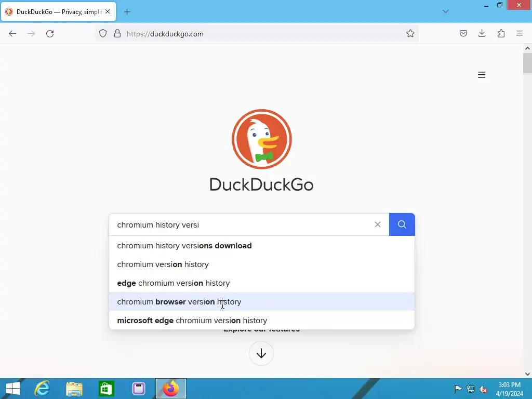Open File Explorer from taskbar

click(74, 389)
